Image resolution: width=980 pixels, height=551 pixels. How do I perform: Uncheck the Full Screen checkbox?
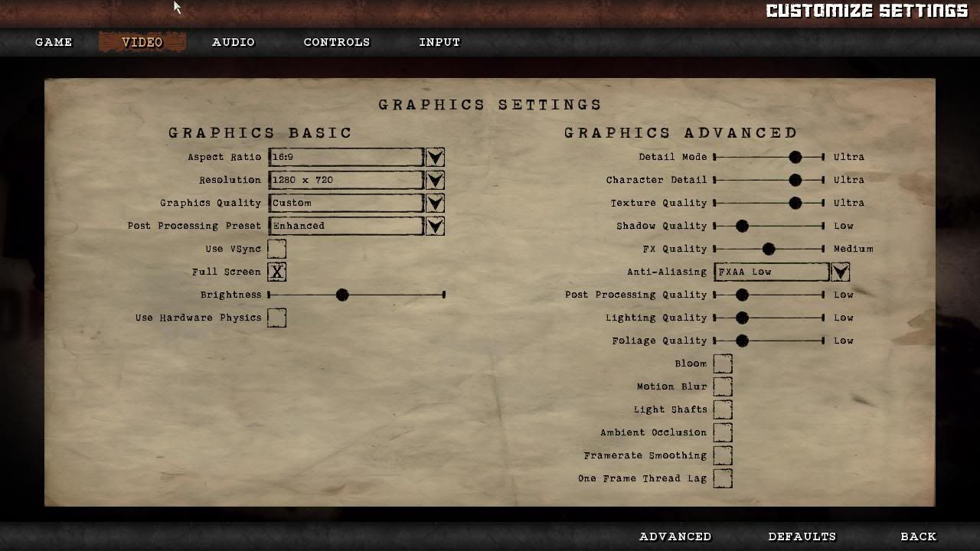pyautogui.click(x=276, y=272)
